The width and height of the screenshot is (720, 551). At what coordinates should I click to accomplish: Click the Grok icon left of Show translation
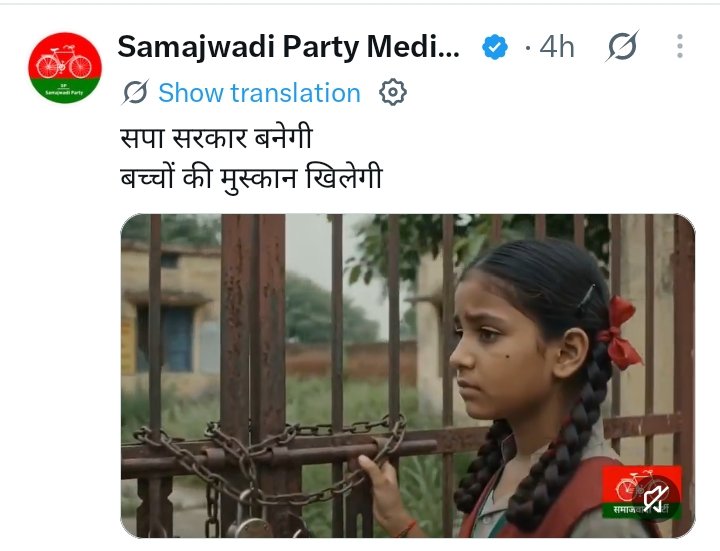135,92
